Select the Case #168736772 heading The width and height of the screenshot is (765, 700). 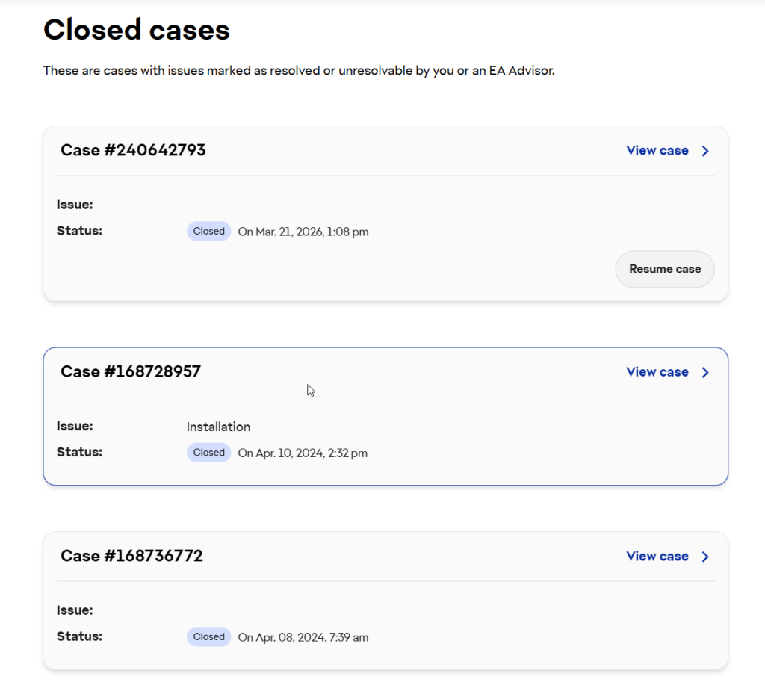click(131, 556)
